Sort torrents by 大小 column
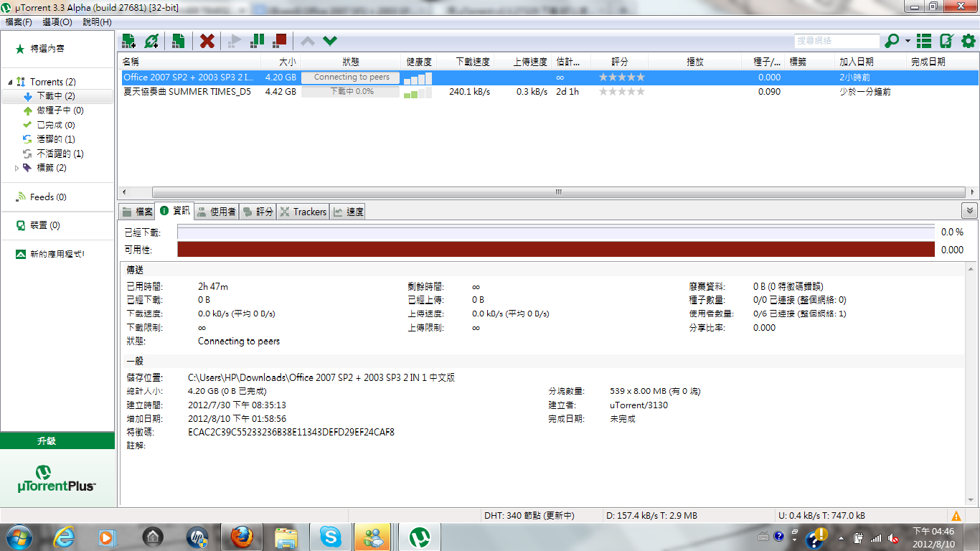The height and width of the screenshot is (551, 980). [281, 62]
